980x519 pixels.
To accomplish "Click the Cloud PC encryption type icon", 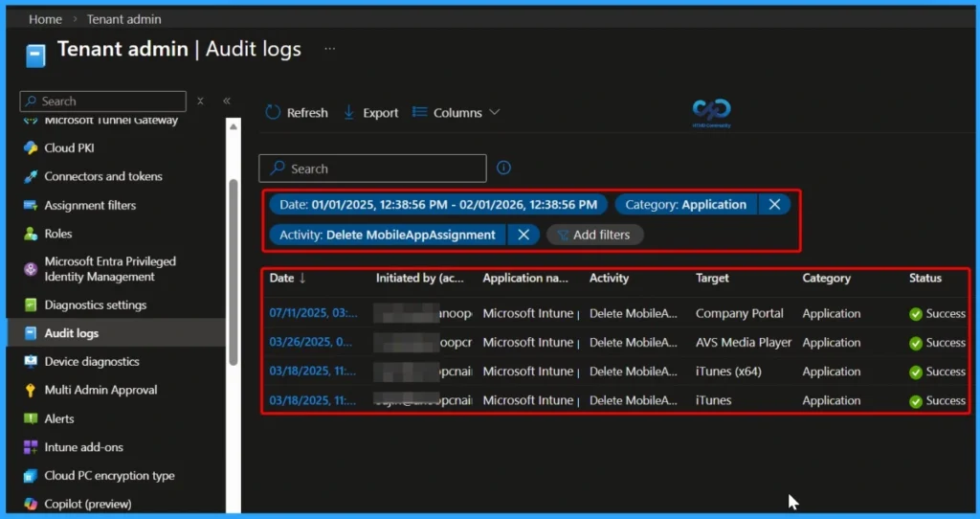I will pos(30,476).
